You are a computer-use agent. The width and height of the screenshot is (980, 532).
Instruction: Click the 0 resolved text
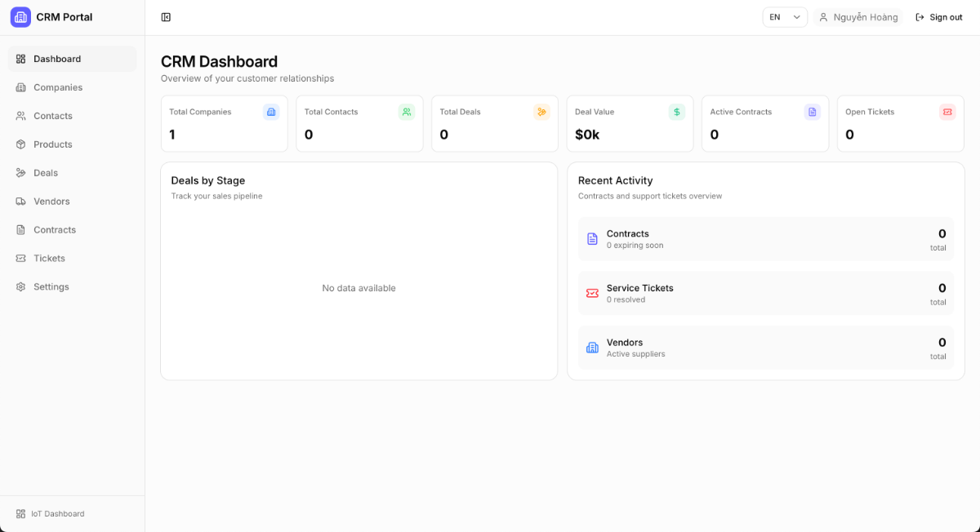pyautogui.click(x=626, y=299)
